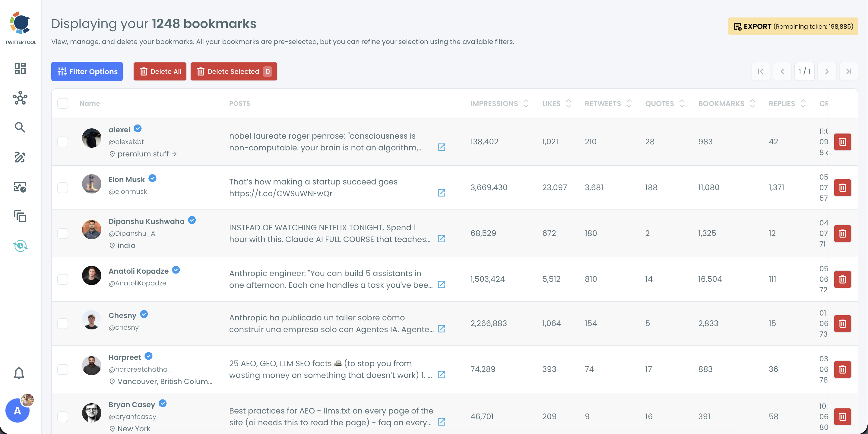Open Harpreet's post external link icon
Image resolution: width=868 pixels, height=434 pixels.
442,375
